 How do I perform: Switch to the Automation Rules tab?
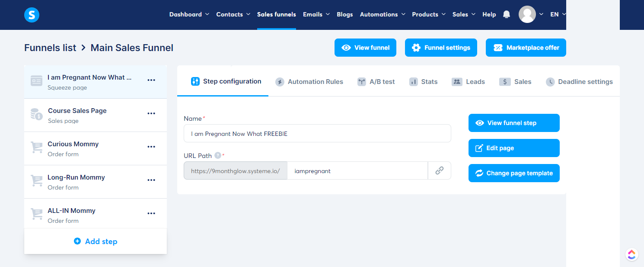(309, 81)
